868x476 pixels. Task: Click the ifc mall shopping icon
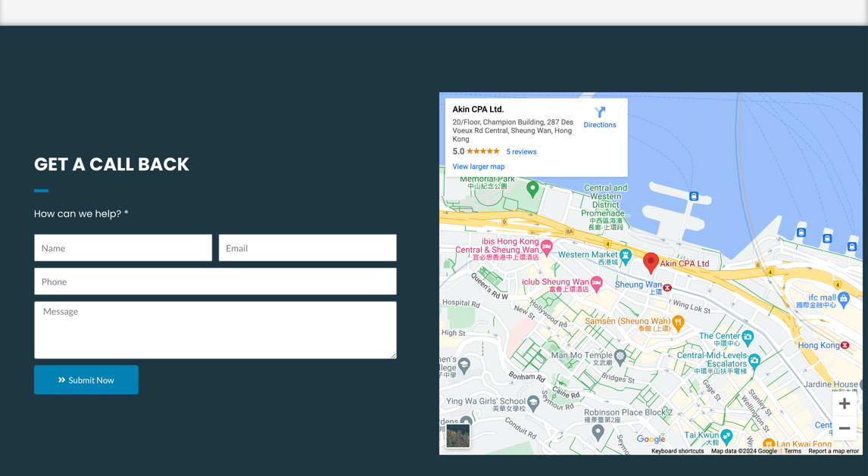[x=844, y=300]
